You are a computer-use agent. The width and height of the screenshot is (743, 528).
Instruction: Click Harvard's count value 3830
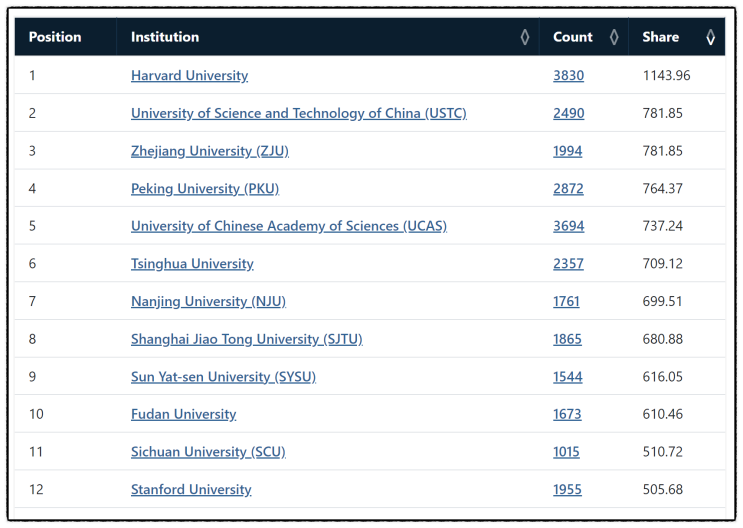[568, 76]
